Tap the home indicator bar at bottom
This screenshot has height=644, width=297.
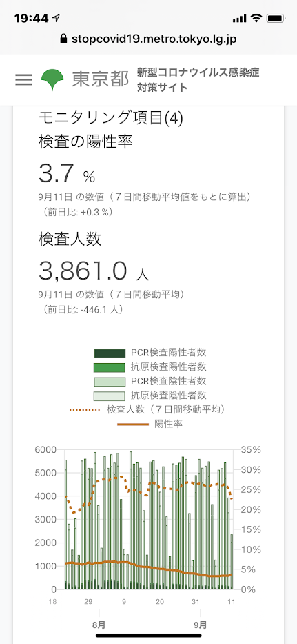pos(149,636)
